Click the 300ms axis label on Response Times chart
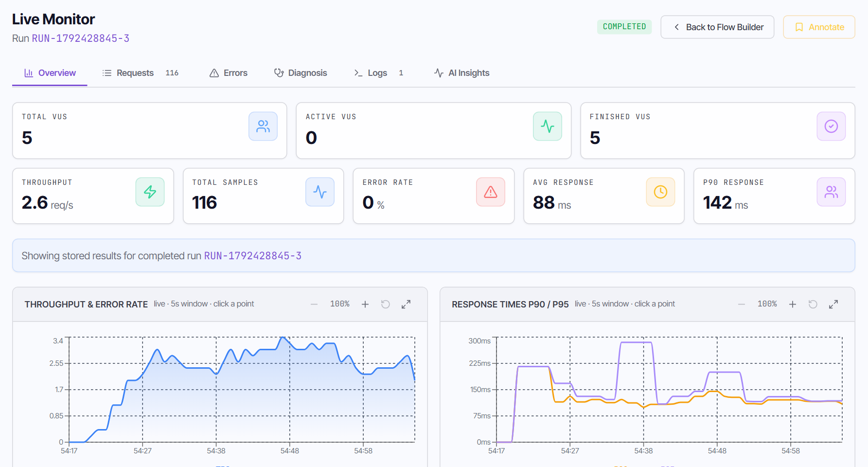This screenshot has width=868, height=467. pos(479,341)
